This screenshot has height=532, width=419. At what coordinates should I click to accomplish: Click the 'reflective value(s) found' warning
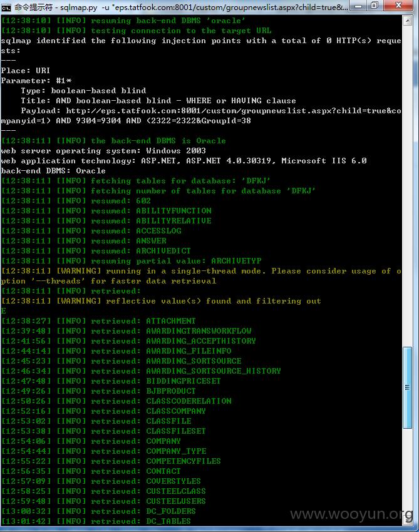[161, 301]
